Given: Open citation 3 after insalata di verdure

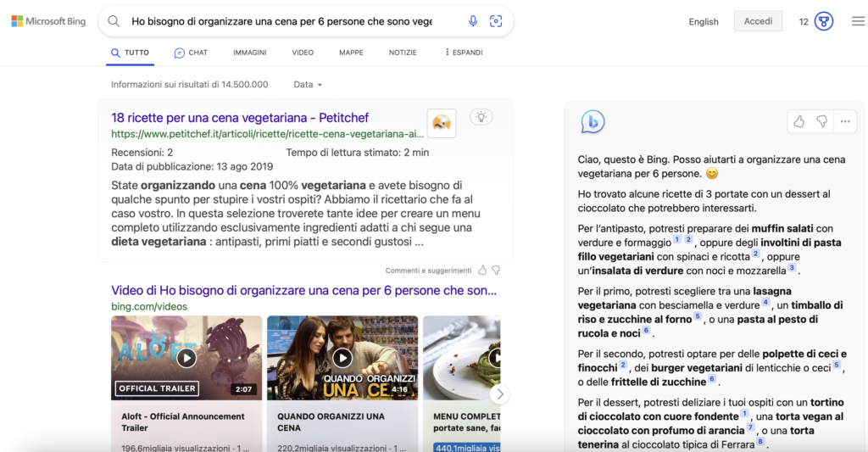Looking at the screenshot, I should click(x=793, y=267).
